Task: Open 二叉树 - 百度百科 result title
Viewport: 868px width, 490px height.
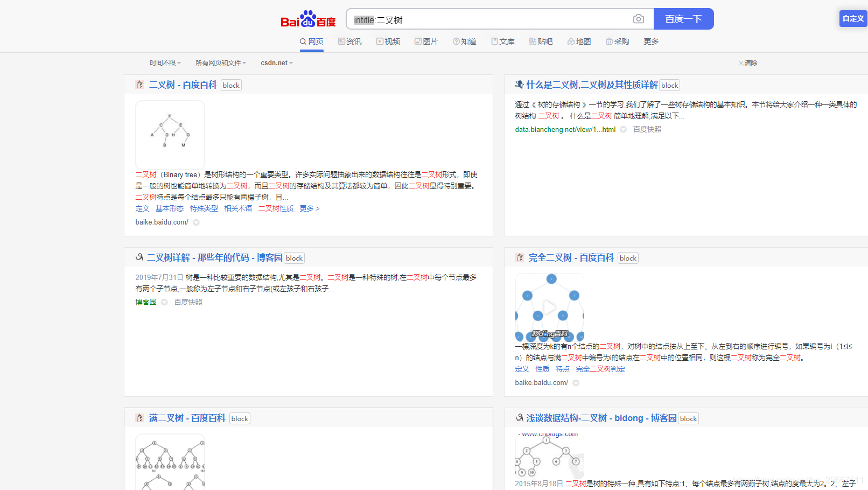Action: click(x=183, y=85)
